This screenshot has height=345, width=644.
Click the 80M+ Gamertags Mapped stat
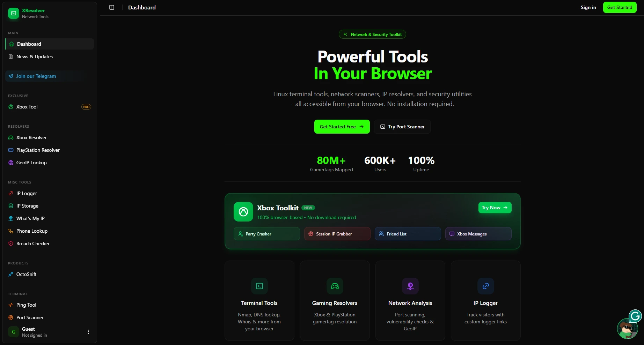tap(331, 164)
